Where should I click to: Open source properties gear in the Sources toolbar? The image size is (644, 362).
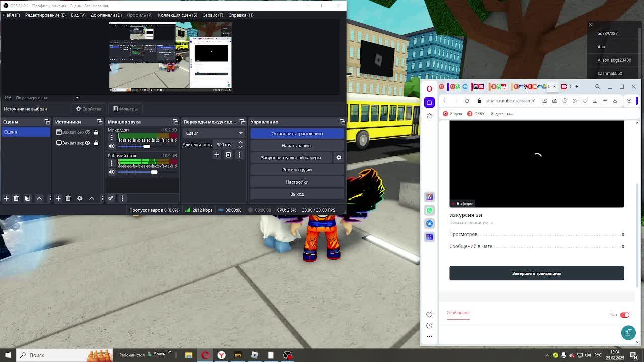[x=79, y=198]
